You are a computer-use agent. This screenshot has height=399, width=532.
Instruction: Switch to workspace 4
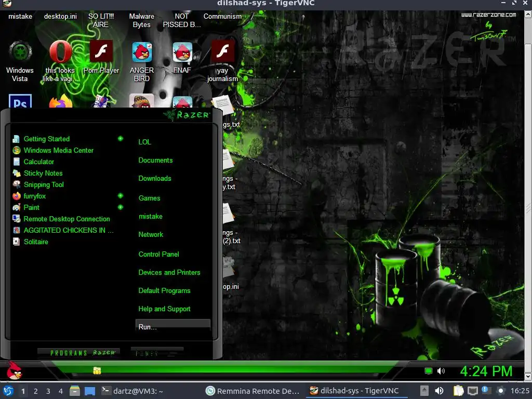[60, 391]
